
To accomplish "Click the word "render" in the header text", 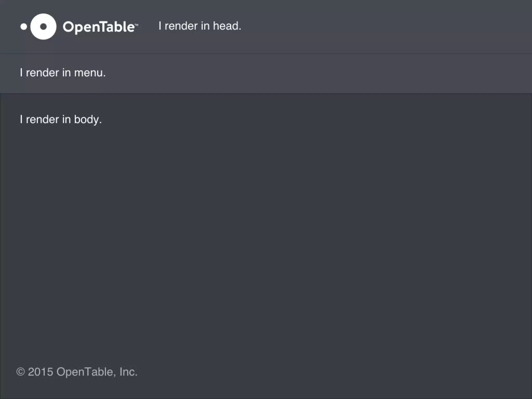I will (181, 26).
